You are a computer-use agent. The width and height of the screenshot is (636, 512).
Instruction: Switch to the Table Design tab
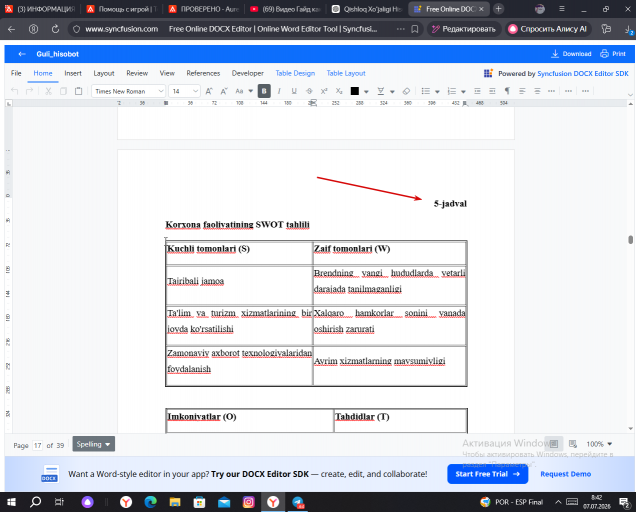pyautogui.click(x=295, y=73)
